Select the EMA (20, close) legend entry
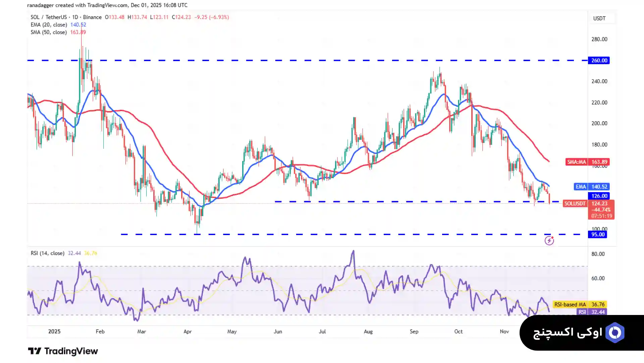This screenshot has width=644, height=363. (x=49, y=25)
